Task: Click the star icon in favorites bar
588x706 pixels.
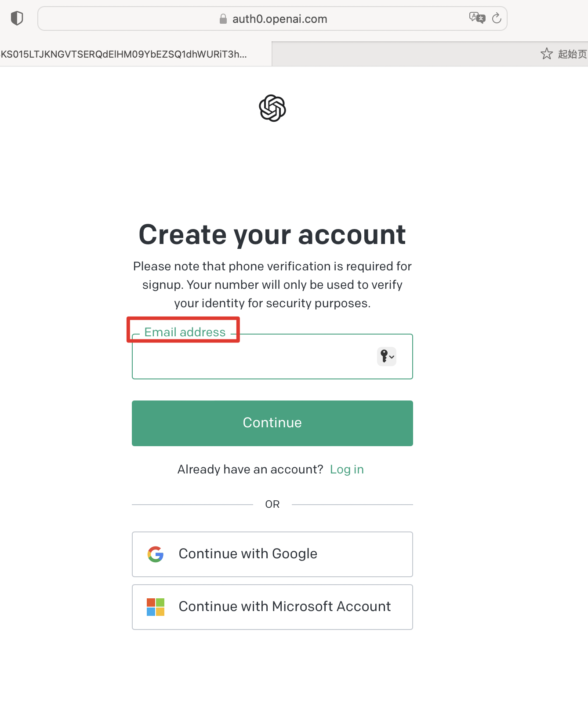Action: (x=547, y=54)
